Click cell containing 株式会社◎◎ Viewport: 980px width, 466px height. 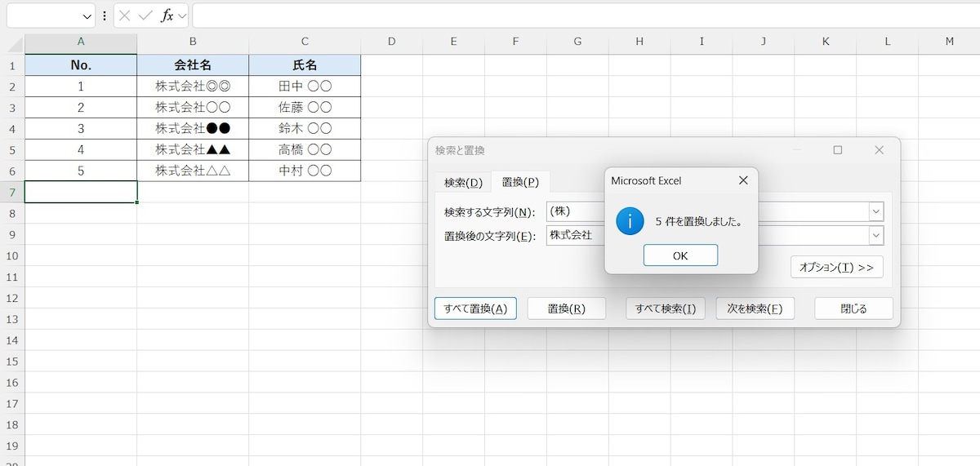193,87
